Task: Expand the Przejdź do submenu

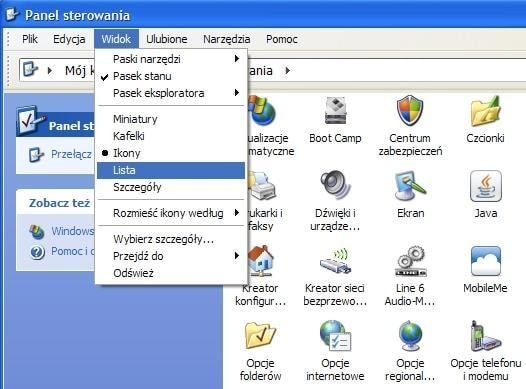Action: point(171,256)
